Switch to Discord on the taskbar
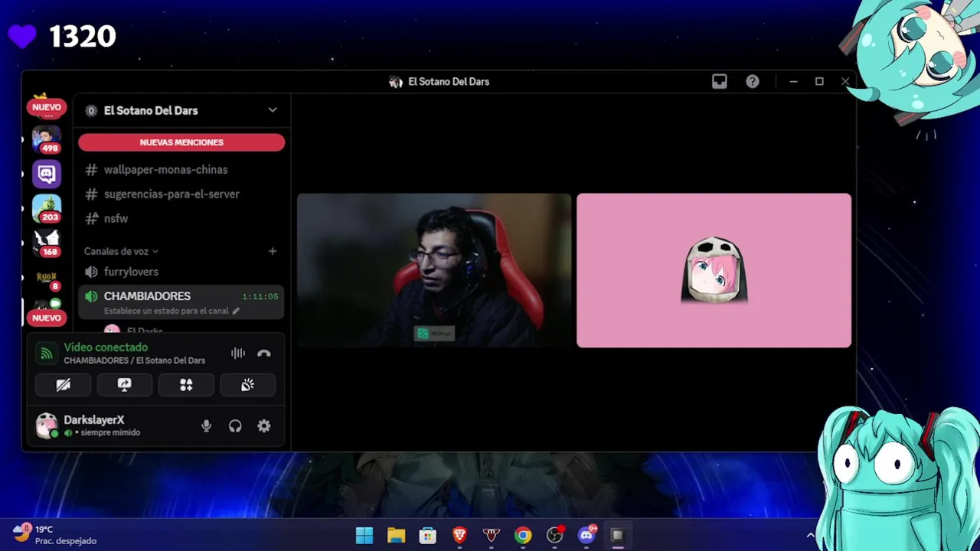 tap(587, 536)
